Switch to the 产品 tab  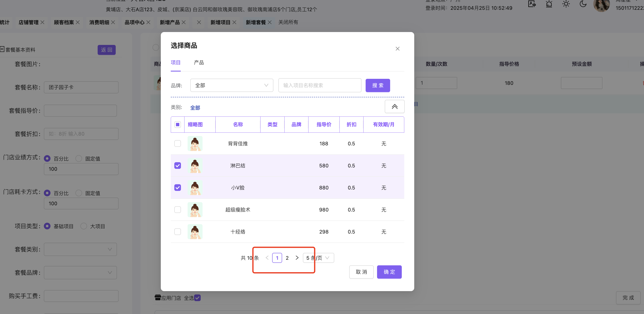pyautogui.click(x=199, y=63)
